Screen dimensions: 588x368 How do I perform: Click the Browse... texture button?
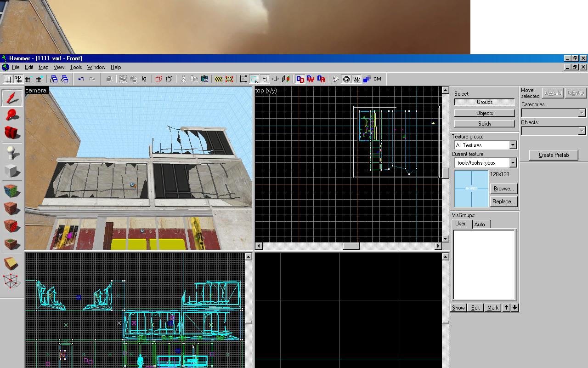503,189
